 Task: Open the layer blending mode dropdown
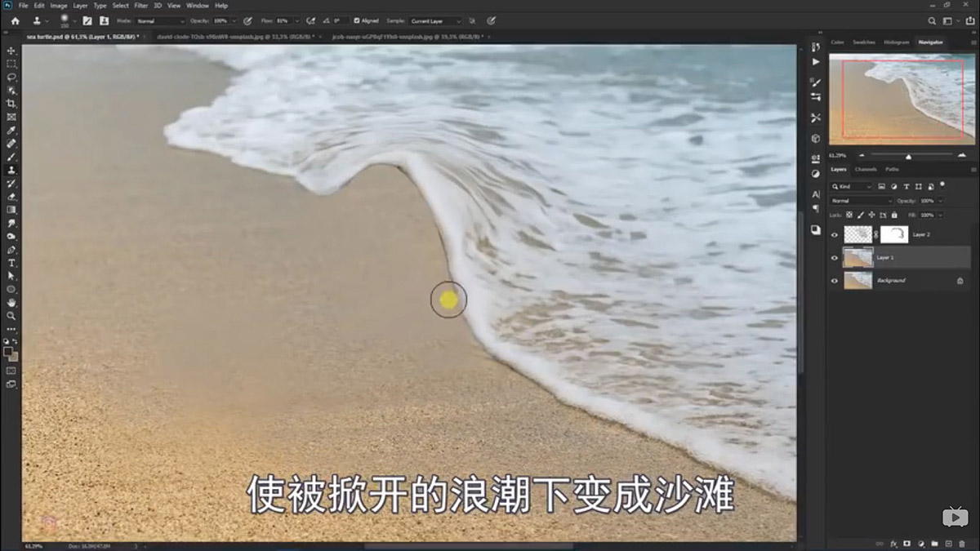[x=861, y=201]
